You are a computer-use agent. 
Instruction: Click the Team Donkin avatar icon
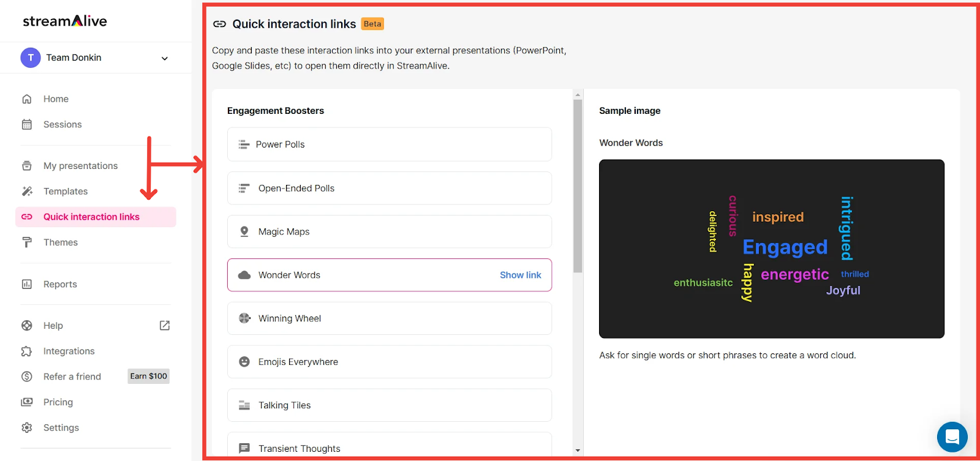(31, 58)
